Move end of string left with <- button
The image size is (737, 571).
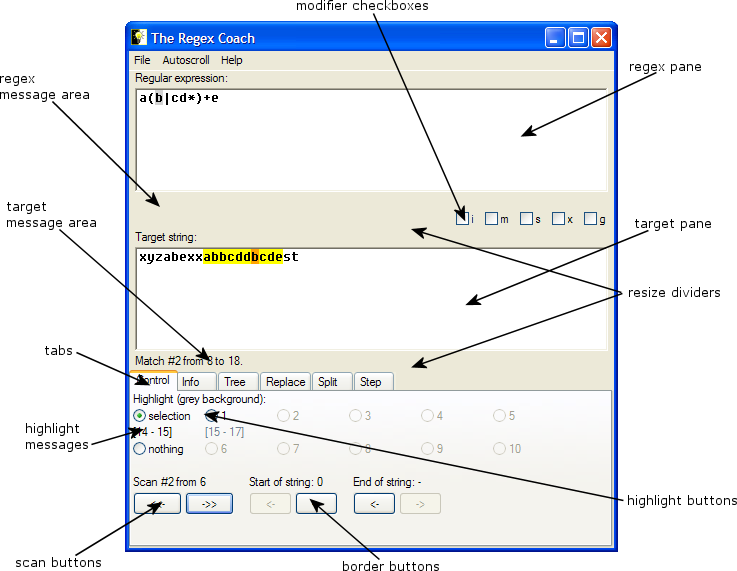click(x=374, y=504)
